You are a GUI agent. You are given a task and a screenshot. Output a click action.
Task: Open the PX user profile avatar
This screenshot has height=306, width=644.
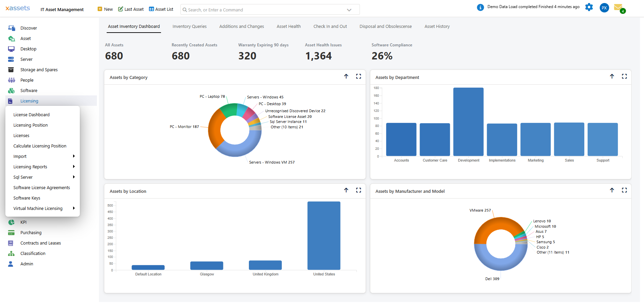pyautogui.click(x=604, y=8)
